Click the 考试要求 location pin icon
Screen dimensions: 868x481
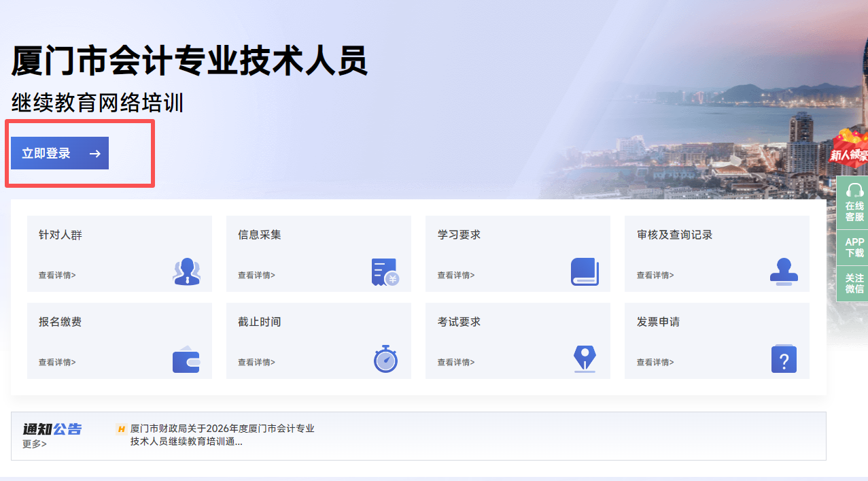coord(583,359)
